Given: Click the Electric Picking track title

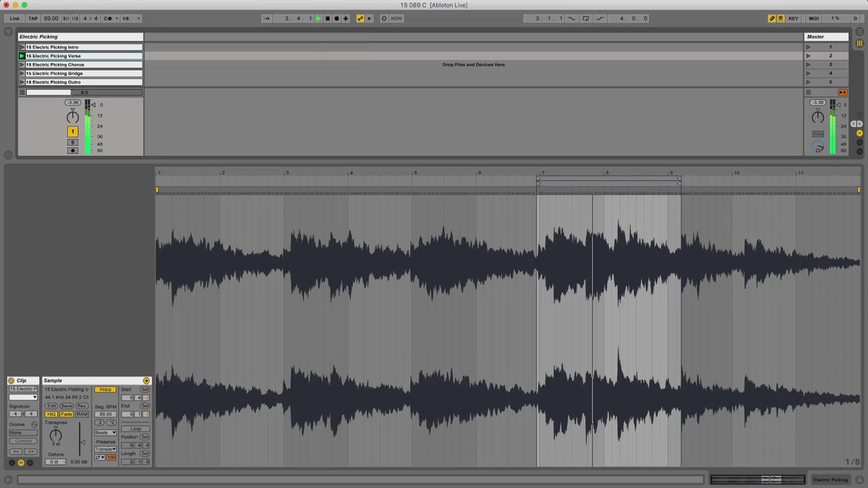Looking at the screenshot, I should click(x=80, y=37).
